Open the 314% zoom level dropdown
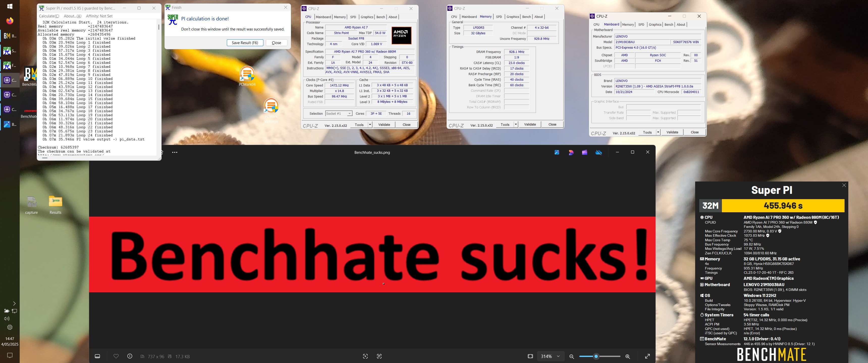 click(x=551, y=356)
